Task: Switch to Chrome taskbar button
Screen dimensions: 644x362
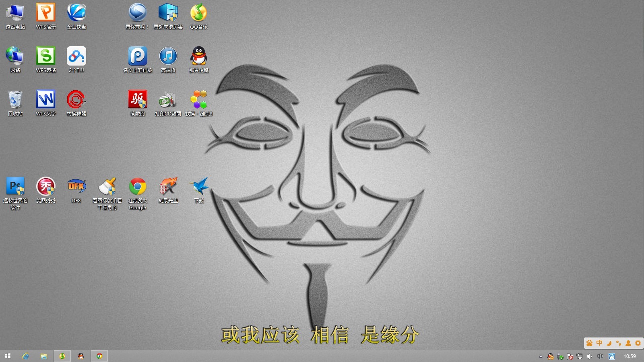Action: pos(99,356)
